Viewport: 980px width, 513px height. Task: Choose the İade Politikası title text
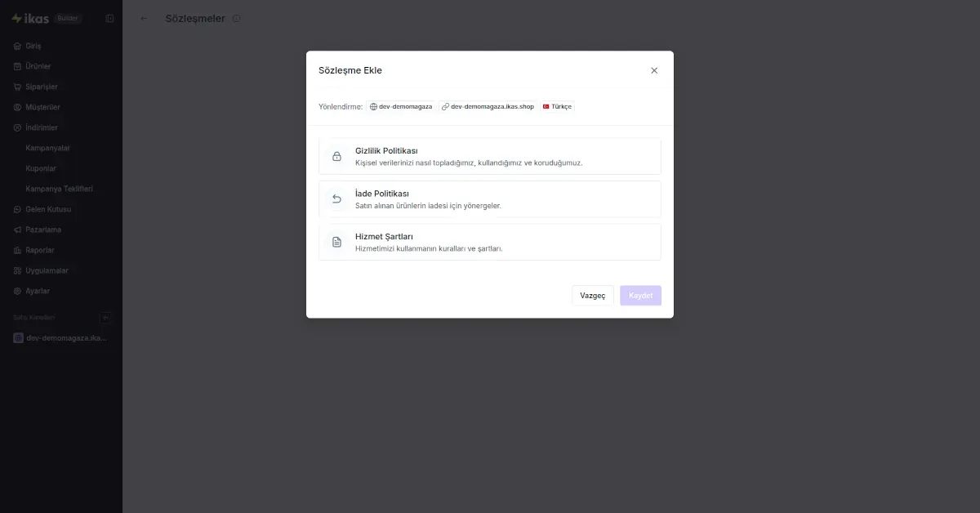(382, 194)
